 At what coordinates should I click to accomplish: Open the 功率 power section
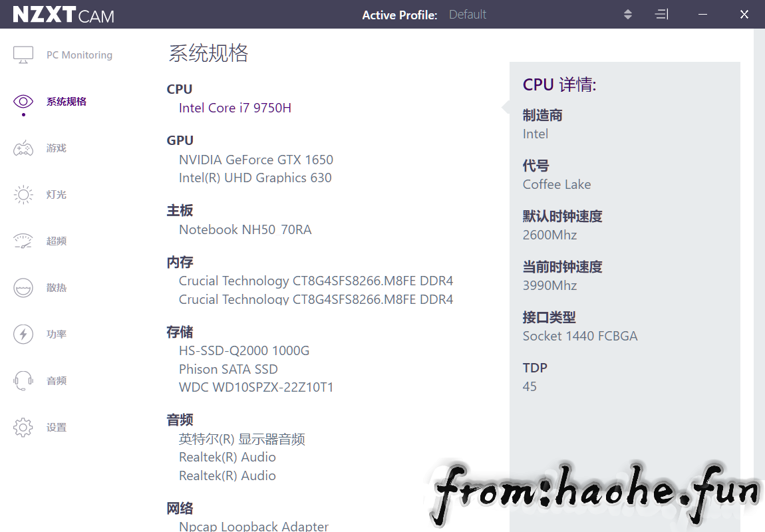pyautogui.click(x=56, y=334)
